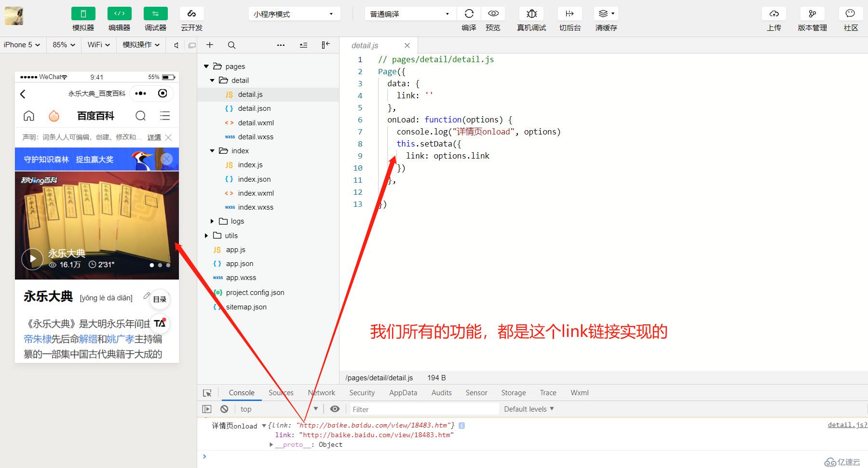Hide the file tree panel icon
The height and width of the screenshot is (468, 868).
tap(326, 45)
